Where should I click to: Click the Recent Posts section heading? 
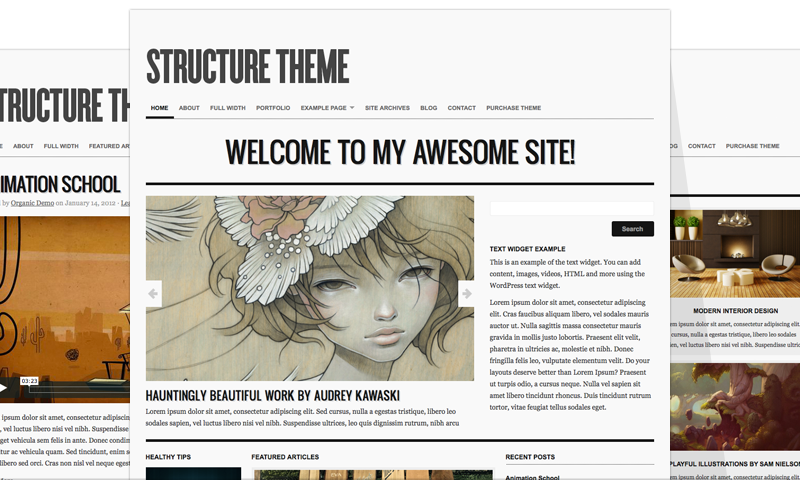(530, 457)
